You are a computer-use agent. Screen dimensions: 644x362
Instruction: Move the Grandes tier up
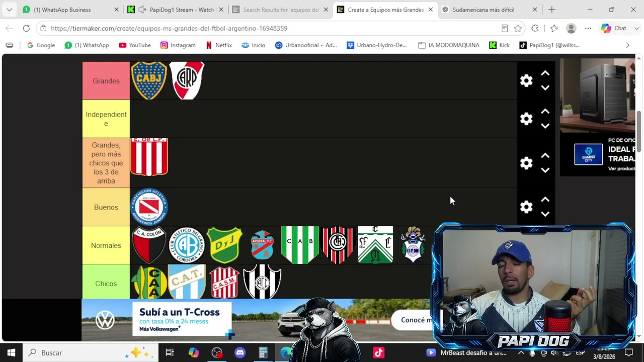(x=545, y=73)
